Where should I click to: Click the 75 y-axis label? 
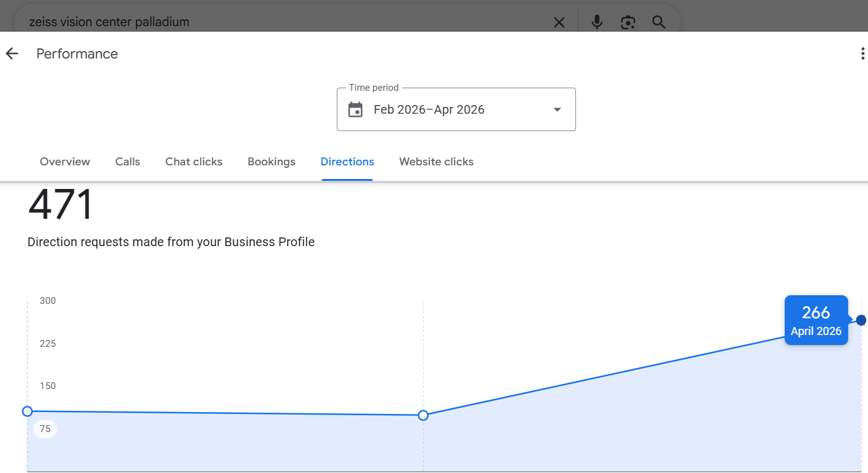pos(45,429)
